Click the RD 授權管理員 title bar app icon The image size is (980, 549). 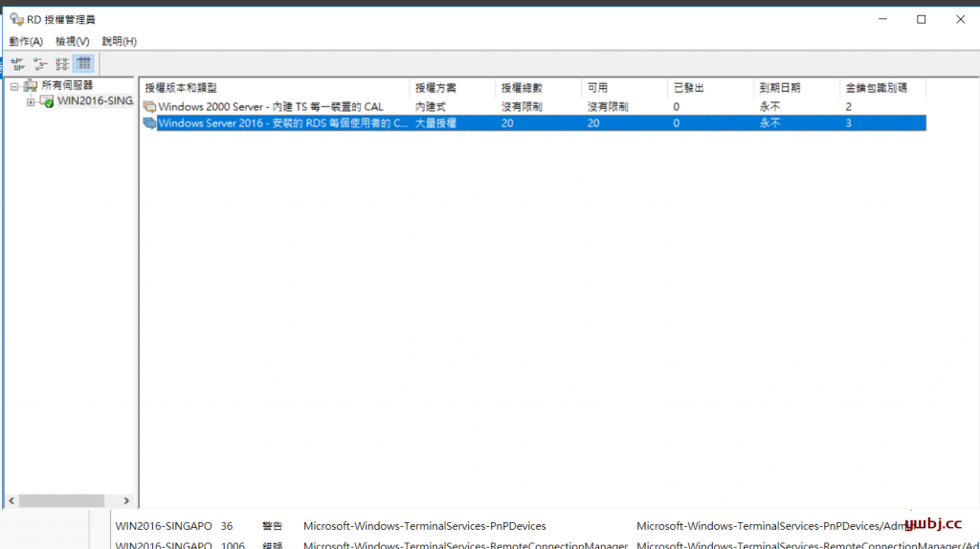[16, 19]
